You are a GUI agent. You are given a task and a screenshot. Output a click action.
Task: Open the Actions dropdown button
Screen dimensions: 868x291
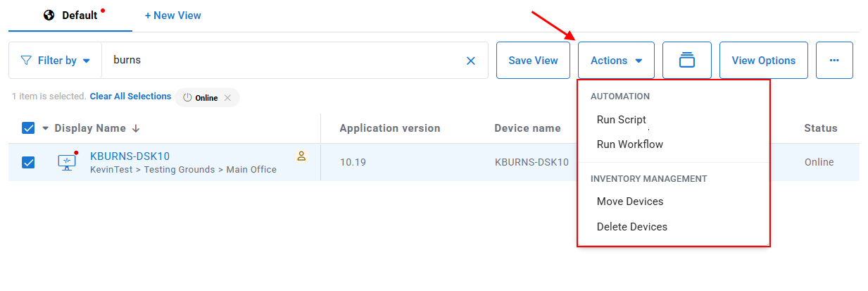616,61
